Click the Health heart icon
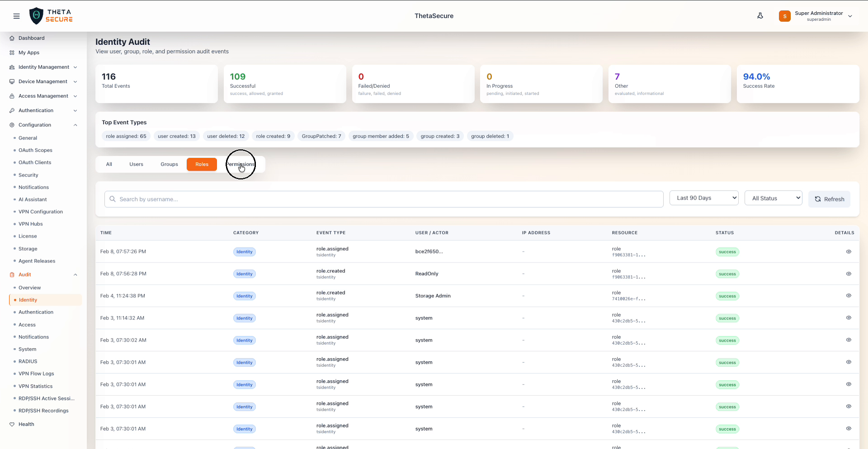Viewport: 868px width, 449px height. click(x=11, y=424)
